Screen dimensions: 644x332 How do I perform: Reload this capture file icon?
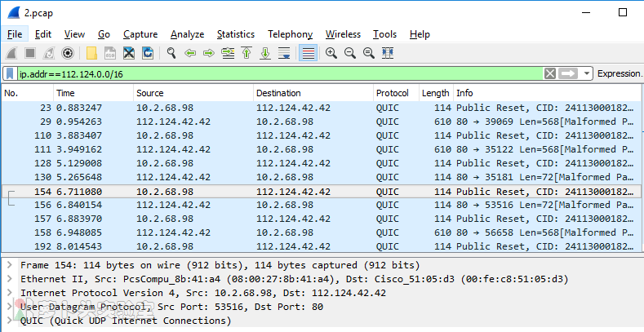pyautogui.click(x=148, y=53)
